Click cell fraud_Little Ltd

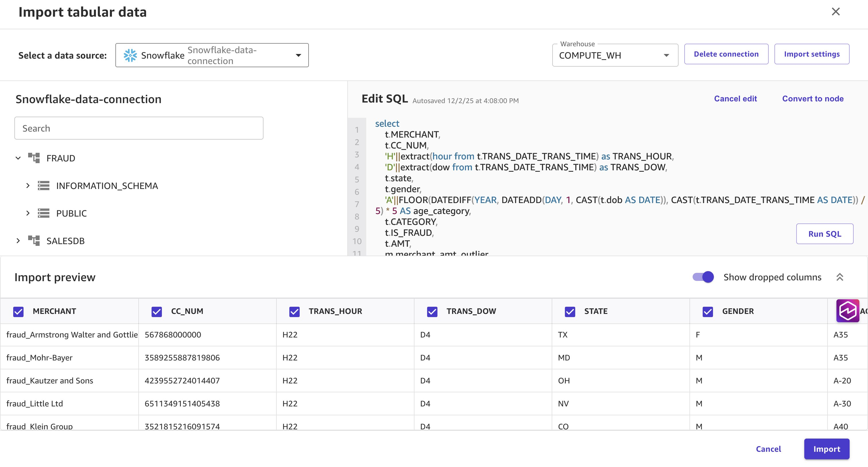[x=69, y=404]
